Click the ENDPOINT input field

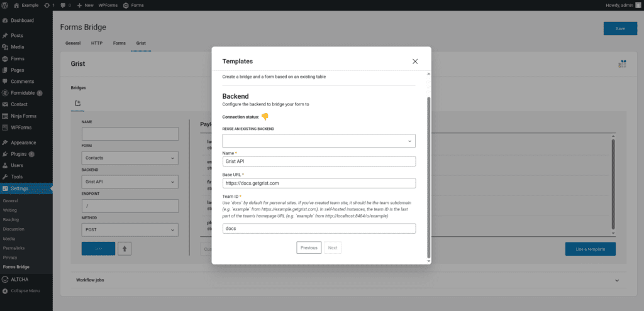(130, 206)
